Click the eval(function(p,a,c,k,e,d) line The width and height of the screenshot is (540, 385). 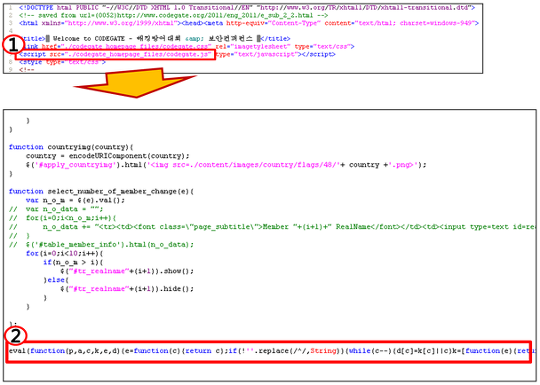[272, 351]
